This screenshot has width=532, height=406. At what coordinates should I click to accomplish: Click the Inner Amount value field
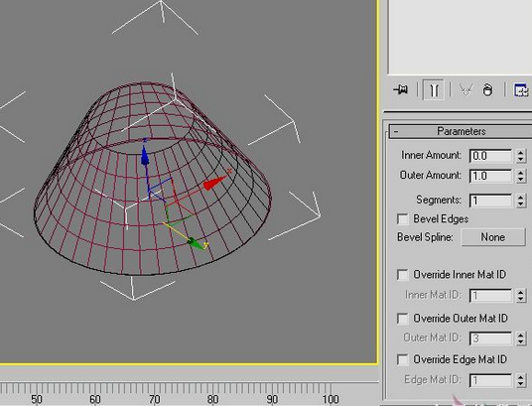point(491,156)
